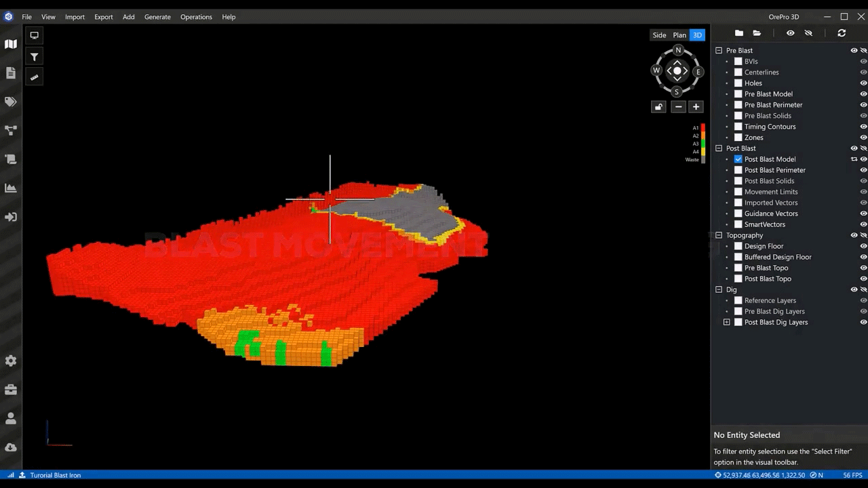Disable the Post Blast Model checkbox
Screen dimensions: 868x488
pos(738,159)
